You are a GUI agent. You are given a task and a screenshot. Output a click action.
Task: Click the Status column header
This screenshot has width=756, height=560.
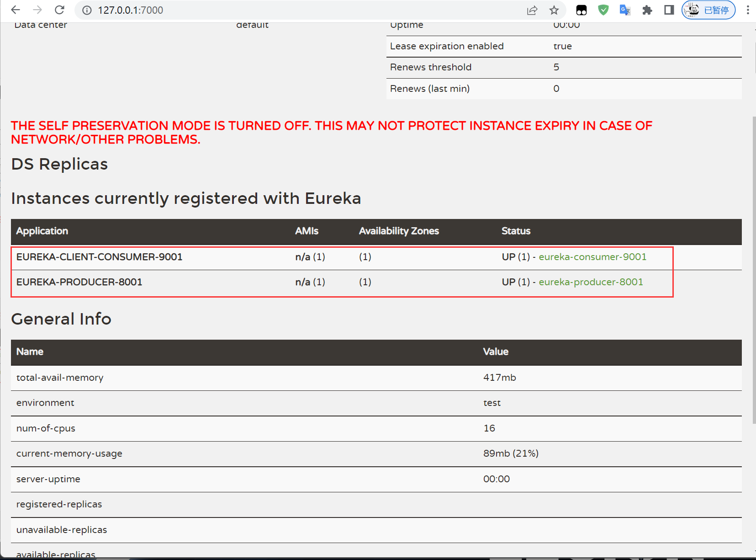pyautogui.click(x=516, y=231)
